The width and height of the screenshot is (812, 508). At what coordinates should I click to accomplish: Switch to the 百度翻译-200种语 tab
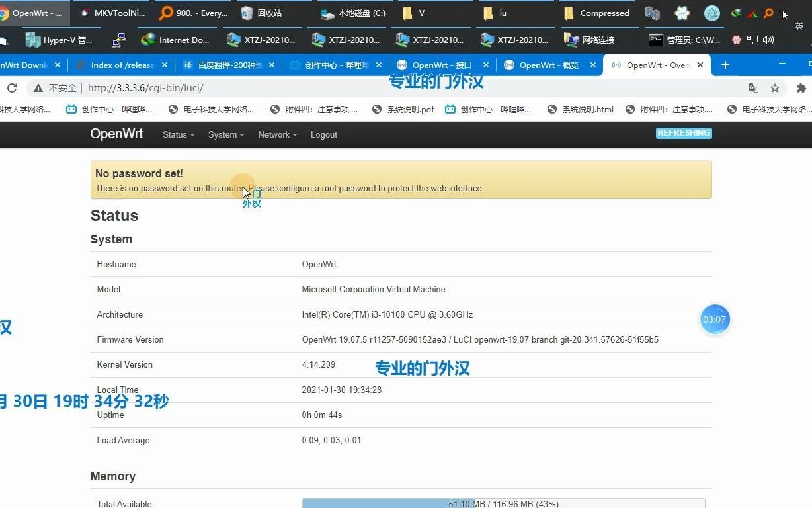[x=229, y=65]
